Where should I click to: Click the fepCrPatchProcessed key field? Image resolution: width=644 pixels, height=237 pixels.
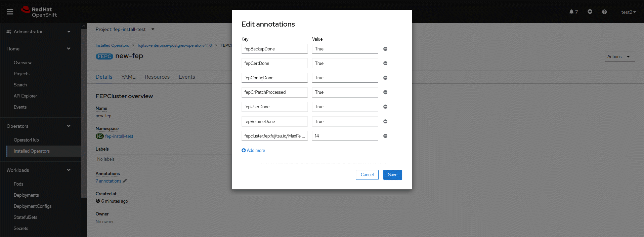(x=274, y=92)
